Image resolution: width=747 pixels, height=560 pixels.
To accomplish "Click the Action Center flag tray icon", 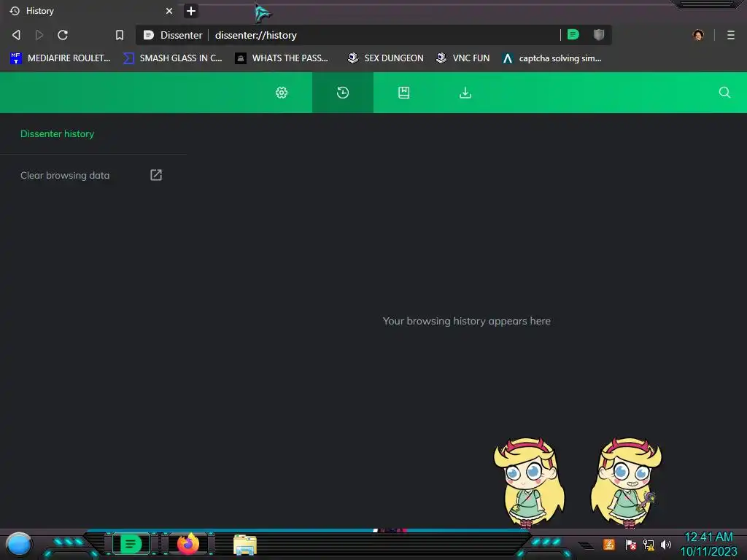I will click(630, 544).
